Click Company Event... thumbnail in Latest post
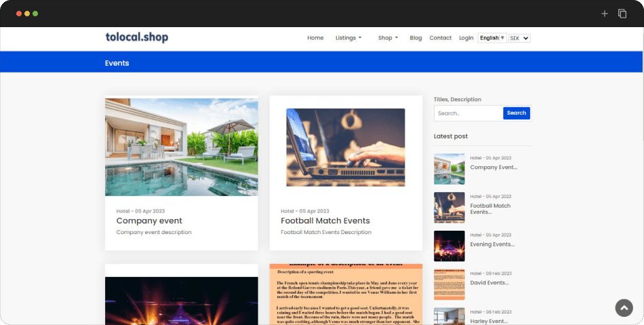This screenshot has height=325, width=644. pos(449,169)
